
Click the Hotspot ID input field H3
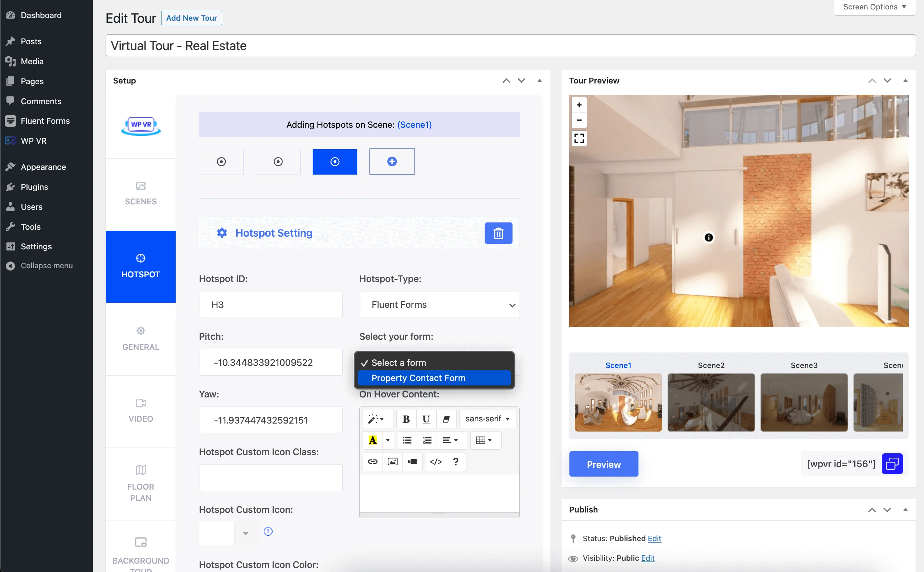[270, 304]
